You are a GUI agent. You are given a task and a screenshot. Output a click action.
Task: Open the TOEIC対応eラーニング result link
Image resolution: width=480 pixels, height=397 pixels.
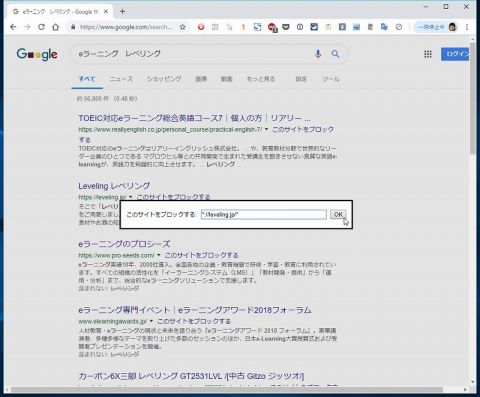click(195, 118)
